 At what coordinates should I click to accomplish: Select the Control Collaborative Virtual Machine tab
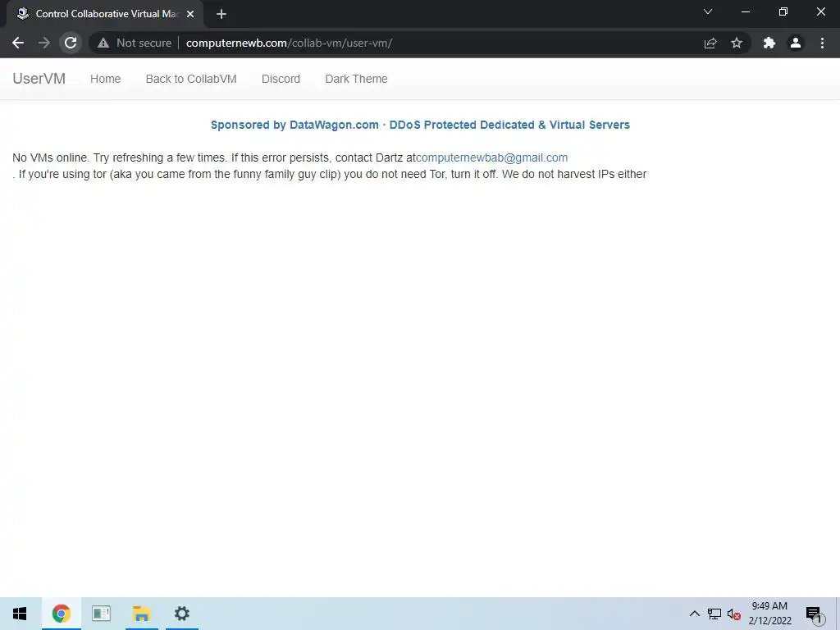(x=105, y=14)
